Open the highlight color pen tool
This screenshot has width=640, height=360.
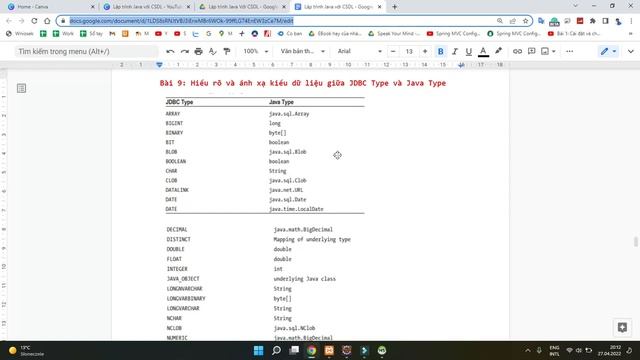[x=498, y=51]
